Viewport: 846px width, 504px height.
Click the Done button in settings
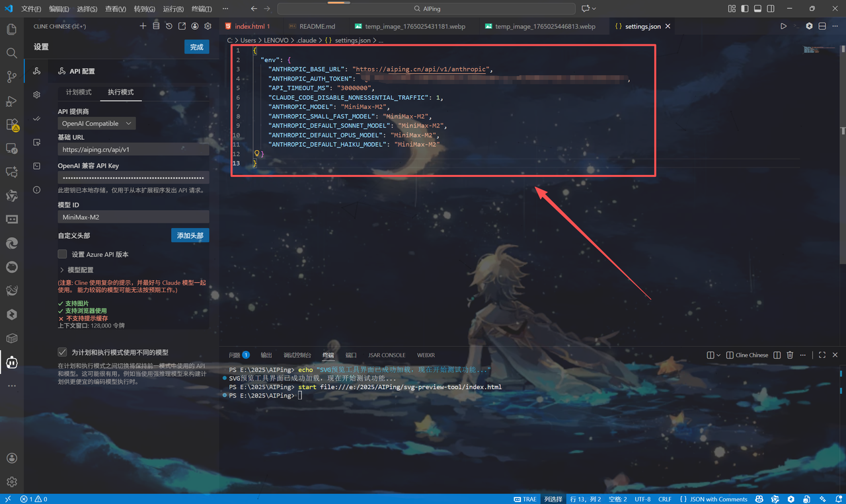pos(197,47)
